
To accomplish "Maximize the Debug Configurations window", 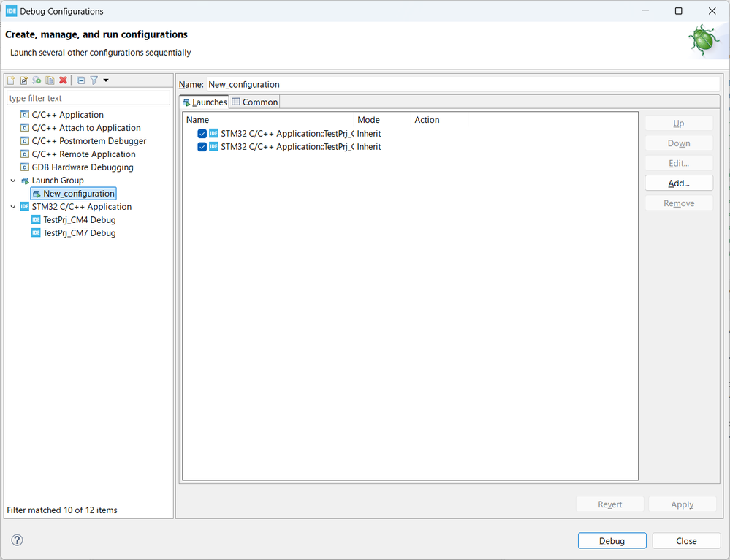I will pos(678,11).
